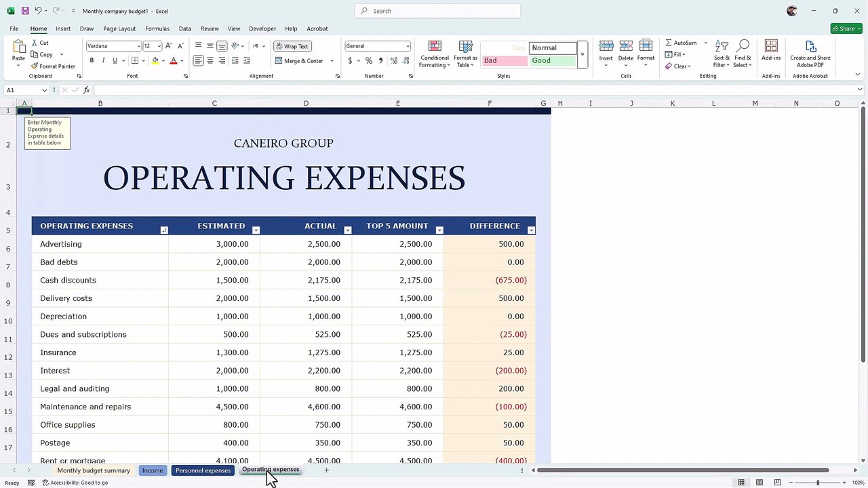Click the Paste clipboard icon
868x488 pixels.
(18, 47)
